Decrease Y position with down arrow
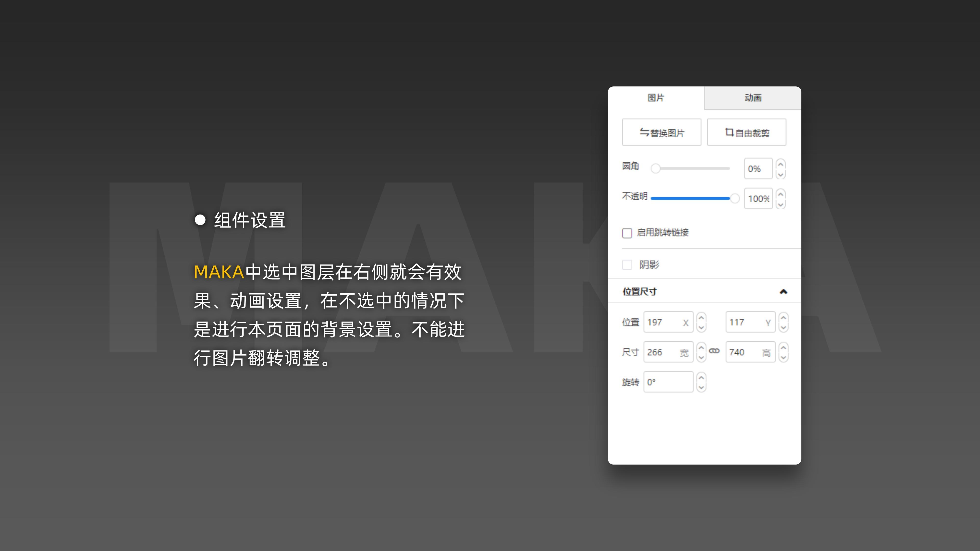This screenshot has width=980, height=551. pyautogui.click(x=783, y=327)
